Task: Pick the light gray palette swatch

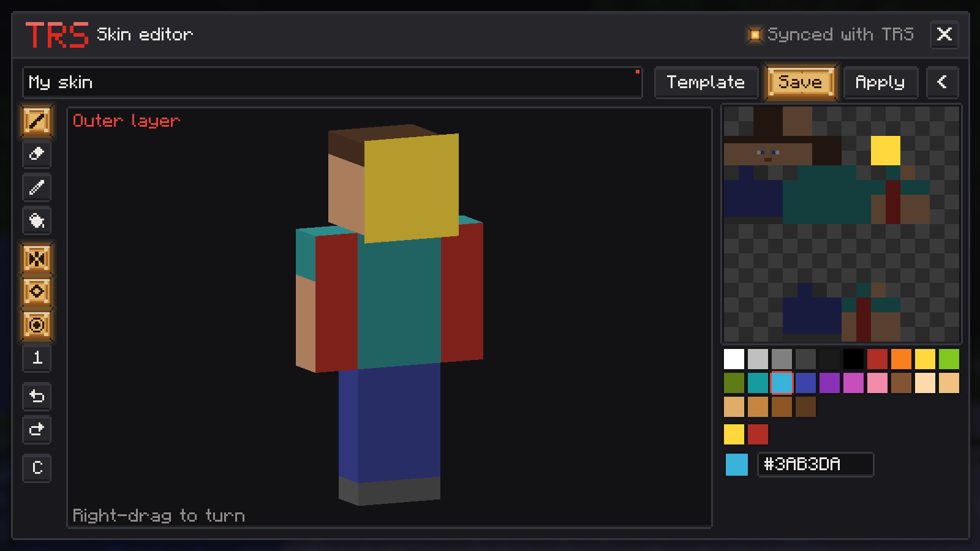Action: (758, 359)
